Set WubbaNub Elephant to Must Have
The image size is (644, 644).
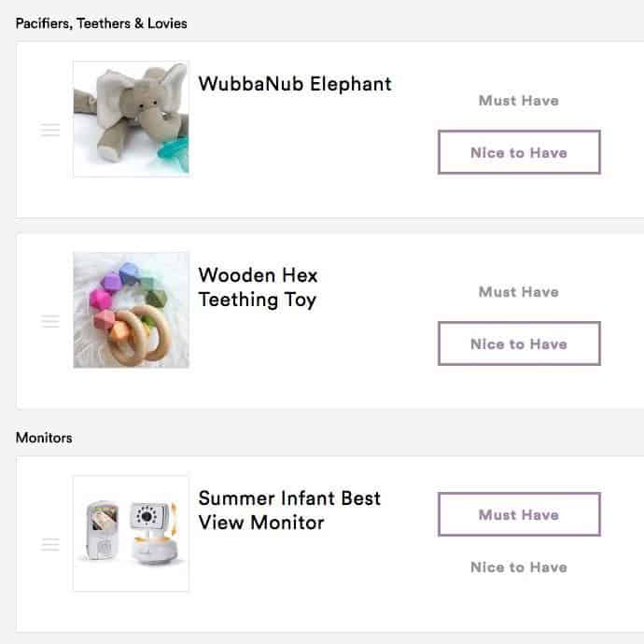(x=519, y=100)
